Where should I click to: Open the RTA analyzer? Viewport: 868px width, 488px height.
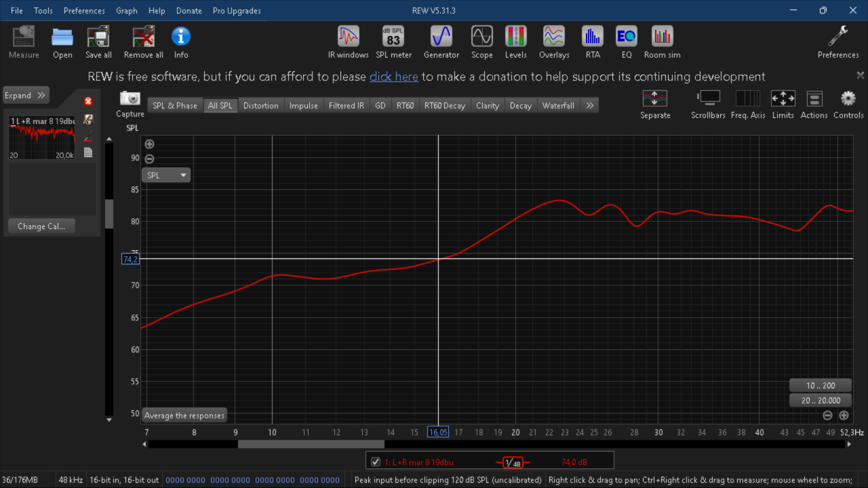[x=593, y=42]
